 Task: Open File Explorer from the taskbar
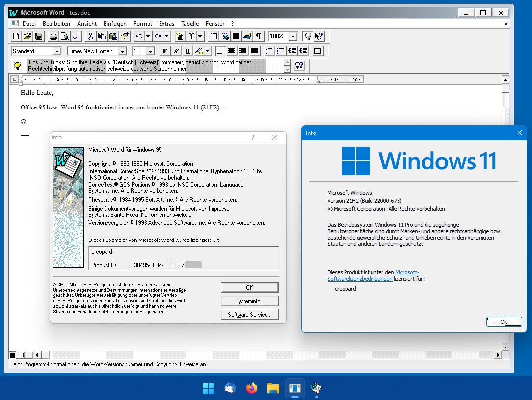pos(273,388)
